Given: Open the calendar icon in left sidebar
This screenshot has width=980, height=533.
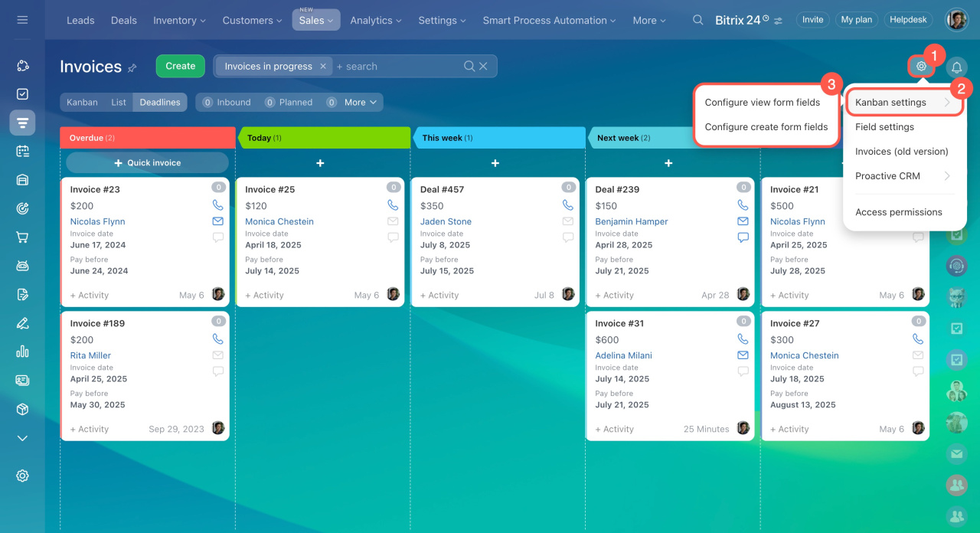Looking at the screenshot, I should coord(22,151).
